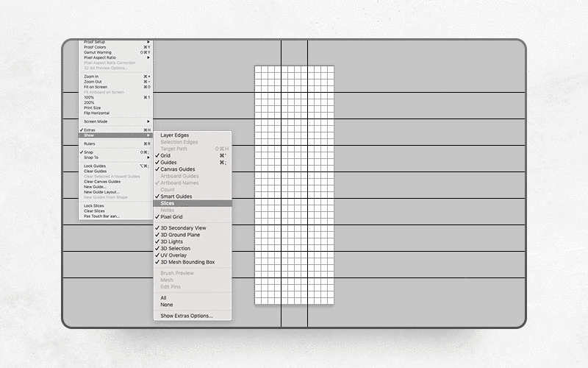Choose Layer Edges from the Show submenu

pos(175,135)
